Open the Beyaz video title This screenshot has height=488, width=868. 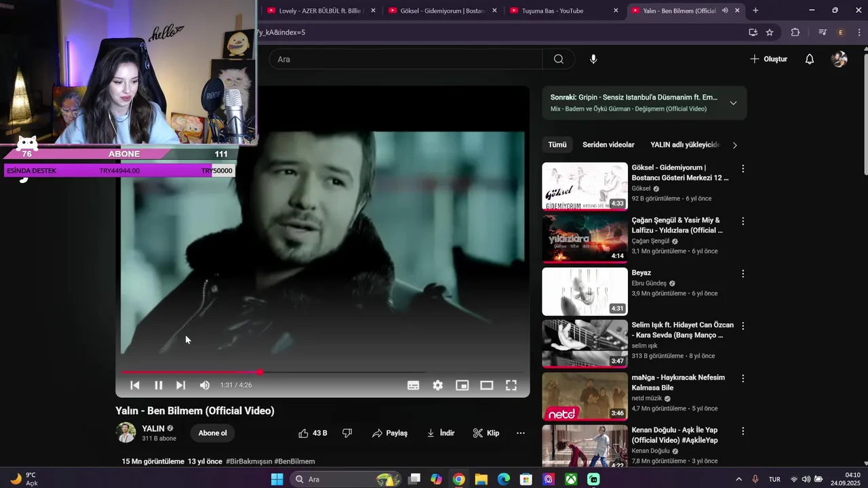(642, 273)
